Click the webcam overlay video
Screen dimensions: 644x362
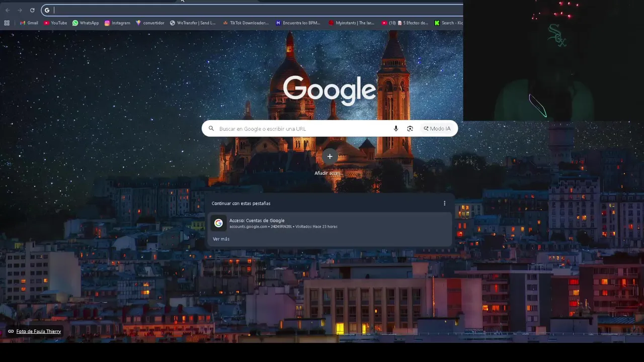553,60
